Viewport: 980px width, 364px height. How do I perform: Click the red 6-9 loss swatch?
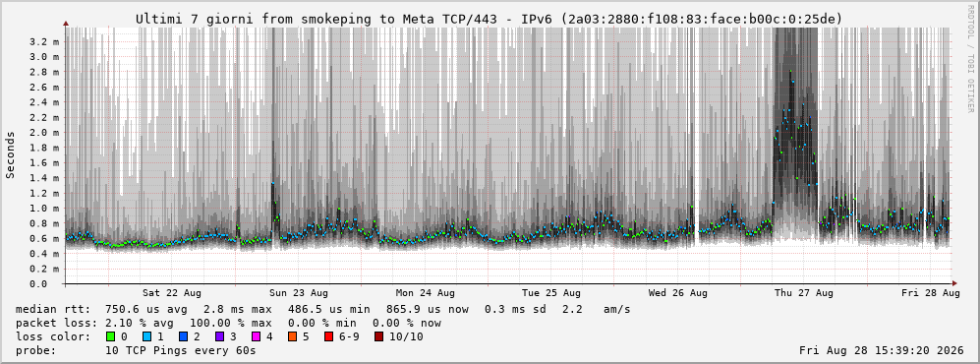tap(328, 337)
